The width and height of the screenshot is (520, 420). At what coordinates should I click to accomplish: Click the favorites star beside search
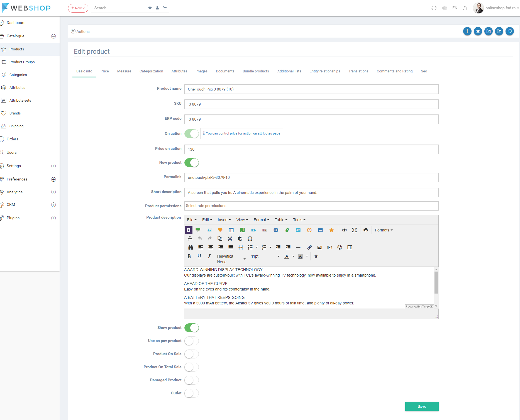(x=150, y=8)
